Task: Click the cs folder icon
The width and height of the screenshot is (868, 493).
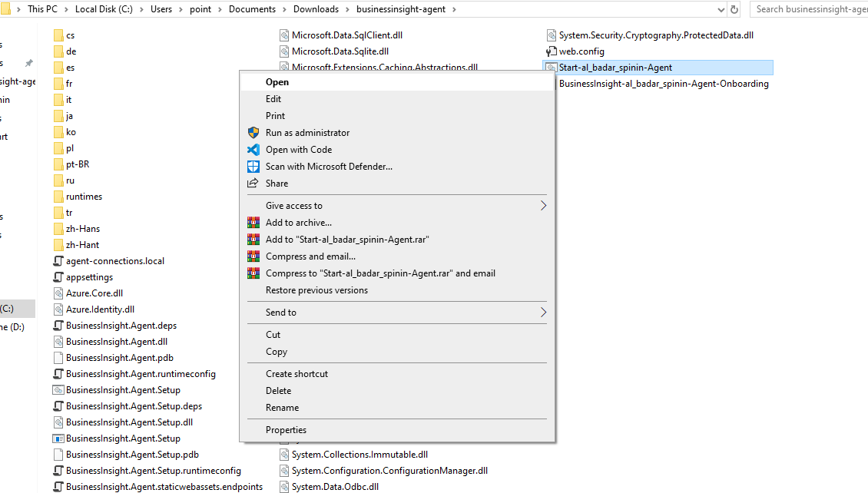Action: click(x=58, y=35)
